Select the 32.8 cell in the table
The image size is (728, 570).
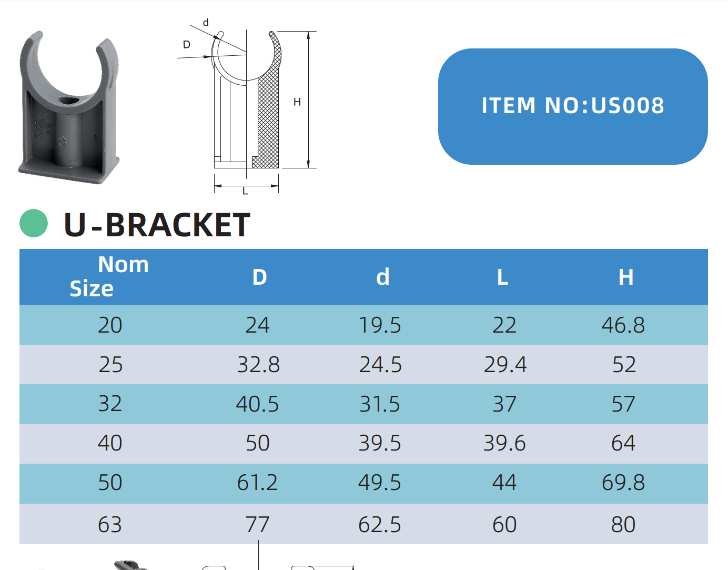coord(258,365)
